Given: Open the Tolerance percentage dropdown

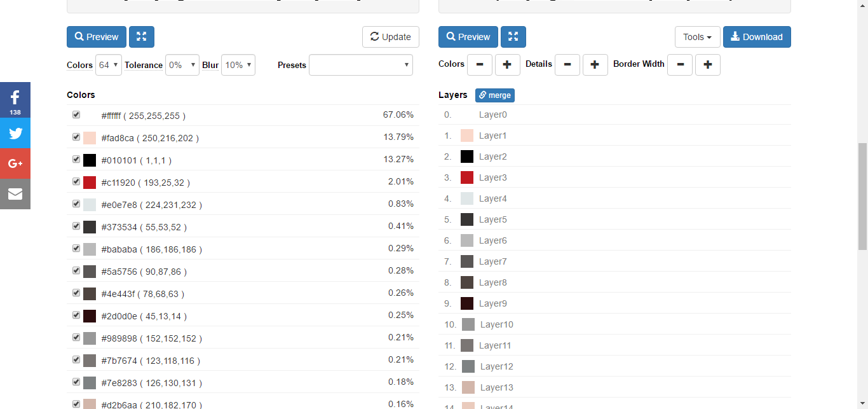Looking at the screenshot, I should pos(182,65).
